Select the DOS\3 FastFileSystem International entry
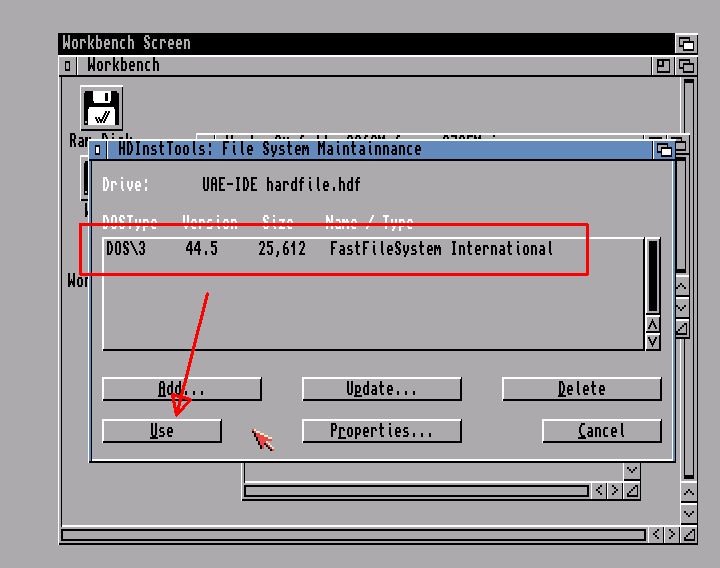 click(330, 249)
